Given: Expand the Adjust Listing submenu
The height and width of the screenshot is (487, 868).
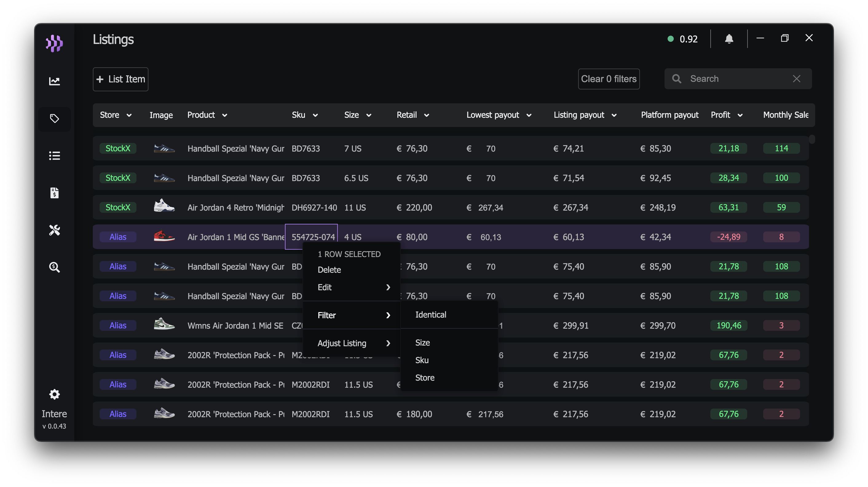Looking at the screenshot, I should click(352, 343).
